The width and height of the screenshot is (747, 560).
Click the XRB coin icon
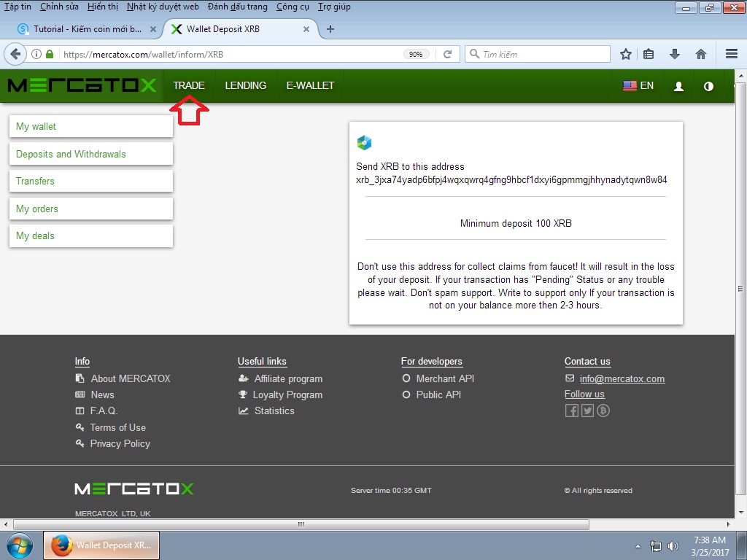click(x=364, y=142)
